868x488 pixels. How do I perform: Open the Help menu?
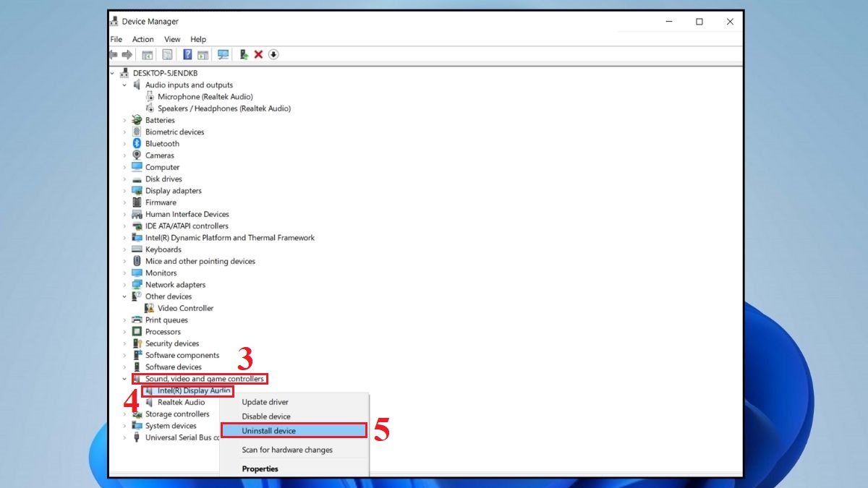pyautogui.click(x=198, y=39)
